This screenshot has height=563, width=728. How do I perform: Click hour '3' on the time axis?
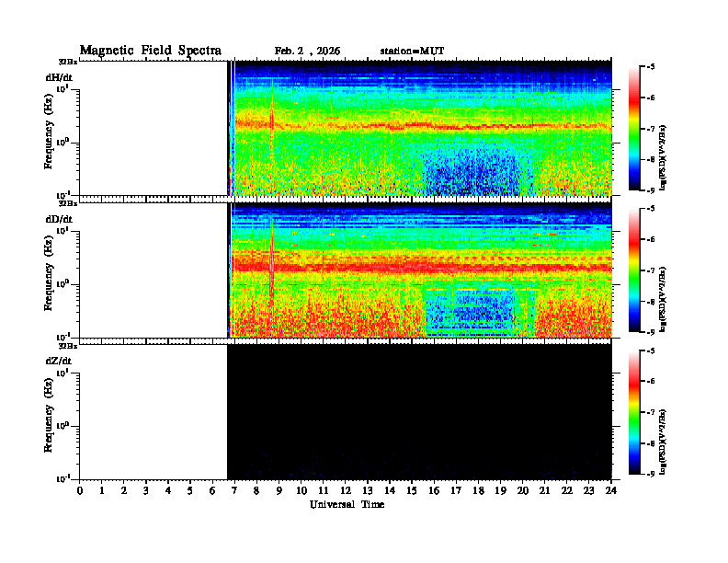[x=146, y=491]
